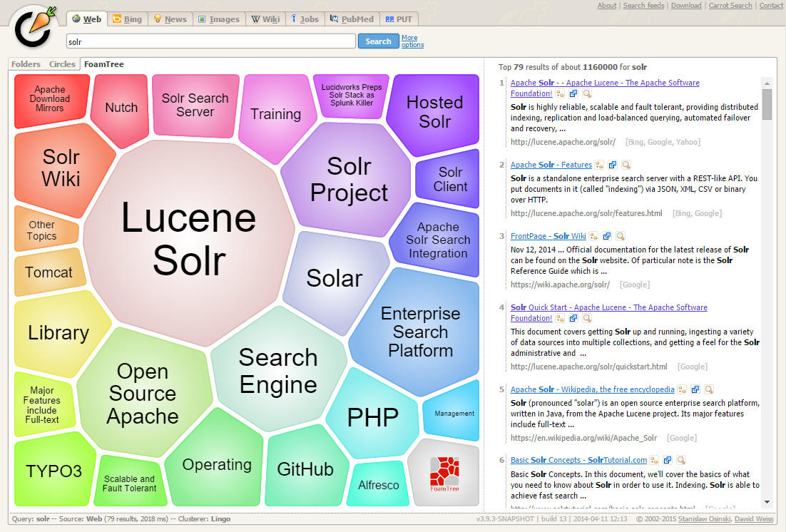Show clusters icon for first Apache Solr result
The image size is (786, 532).
click(561, 94)
